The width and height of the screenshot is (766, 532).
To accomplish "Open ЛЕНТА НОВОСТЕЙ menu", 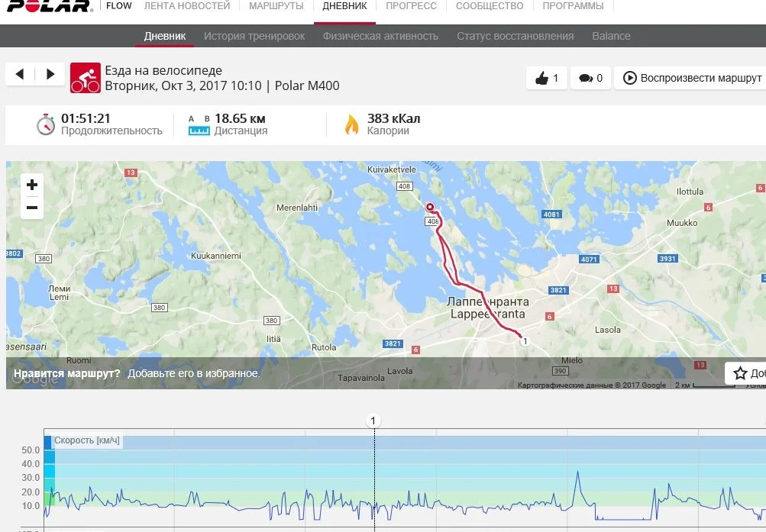I will (187, 6).
